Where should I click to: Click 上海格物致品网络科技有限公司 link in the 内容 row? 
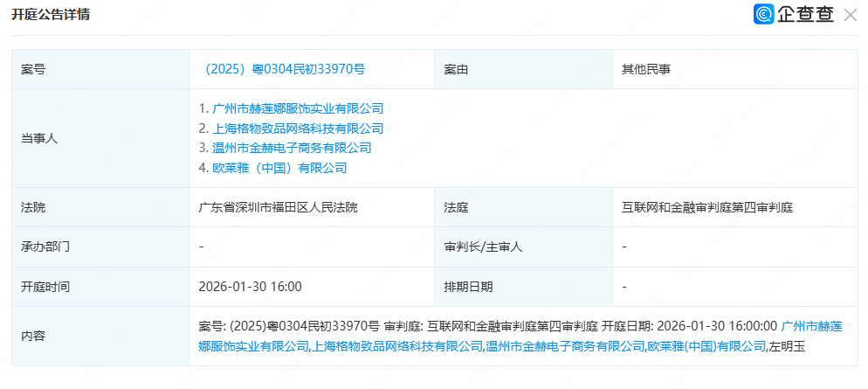point(397,346)
